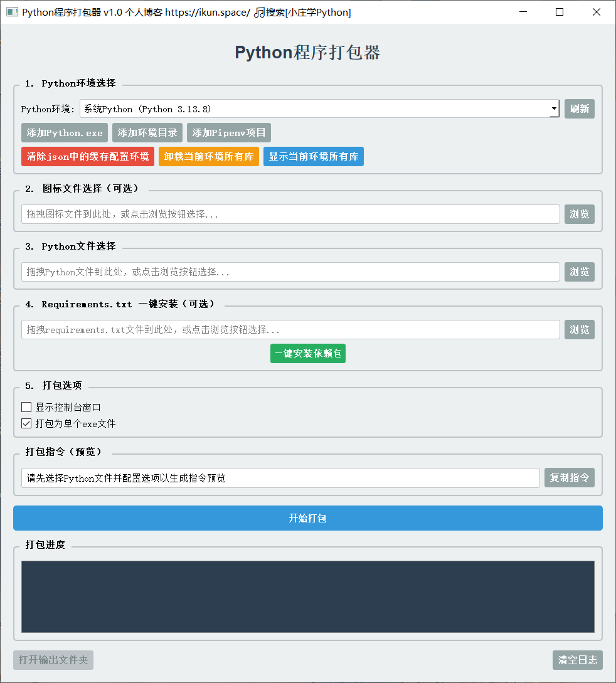The height and width of the screenshot is (683, 616).
Task: Click 添加Python.exe button
Action: (63, 132)
